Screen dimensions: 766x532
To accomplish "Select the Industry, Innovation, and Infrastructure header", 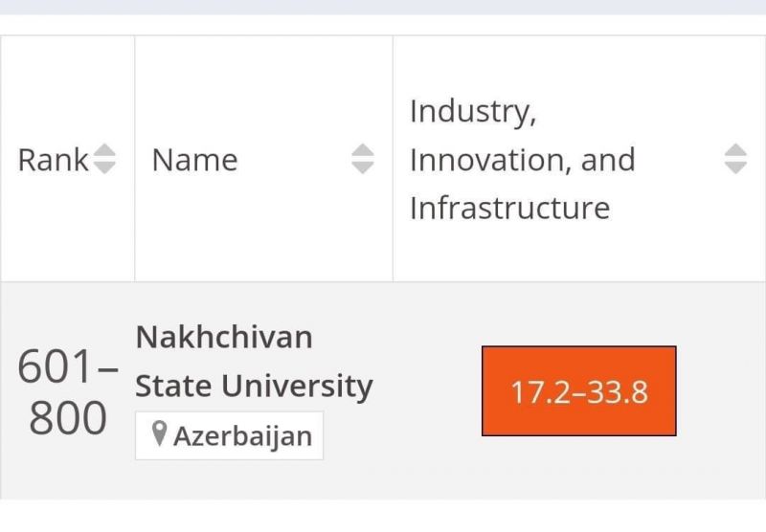I will [522, 160].
